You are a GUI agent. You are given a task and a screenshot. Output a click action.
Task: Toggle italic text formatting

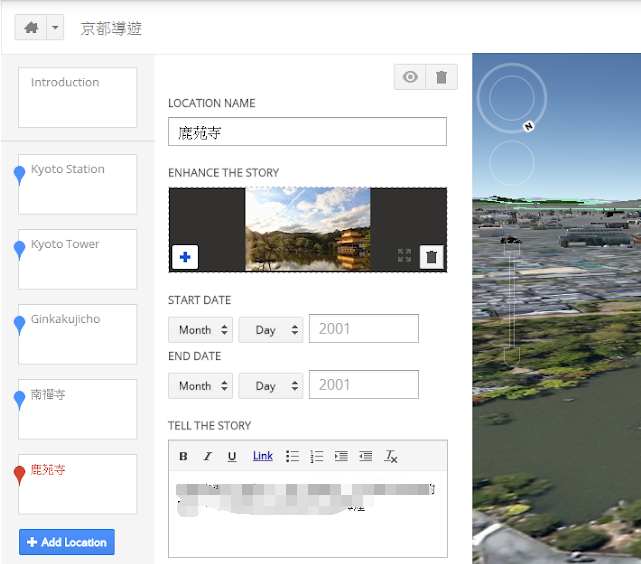208,456
